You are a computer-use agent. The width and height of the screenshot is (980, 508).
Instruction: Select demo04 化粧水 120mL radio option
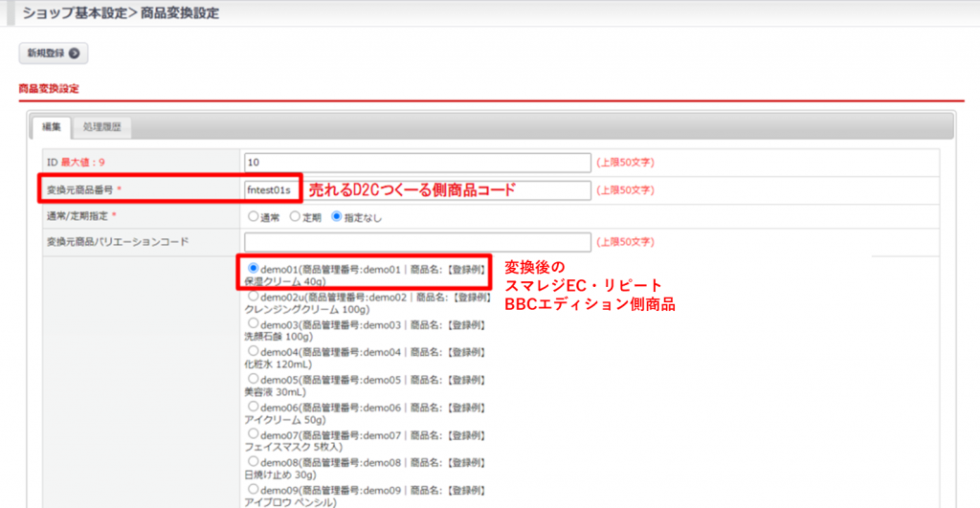click(x=254, y=351)
